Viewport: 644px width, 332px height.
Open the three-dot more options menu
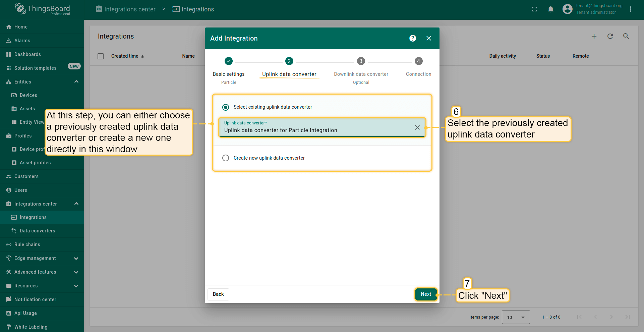pyautogui.click(x=631, y=9)
